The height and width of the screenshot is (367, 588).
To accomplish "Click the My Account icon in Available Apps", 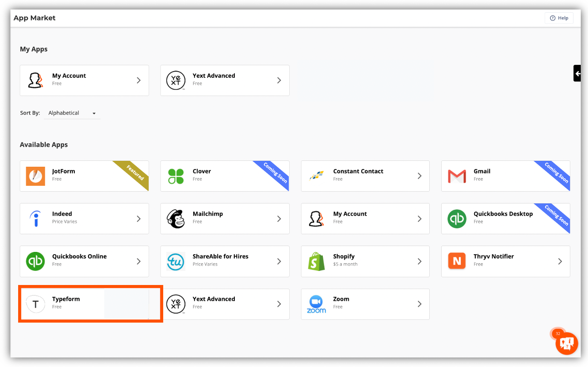I will [x=316, y=218].
